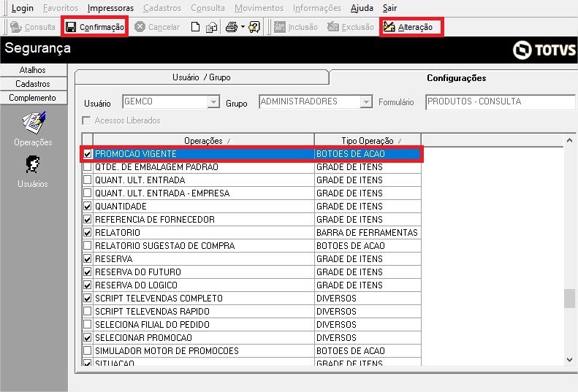Image resolution: width=578 pixels, height=392 pixels.
Task: Uncheck the RELATORIO checkbox
Action: 88,232
